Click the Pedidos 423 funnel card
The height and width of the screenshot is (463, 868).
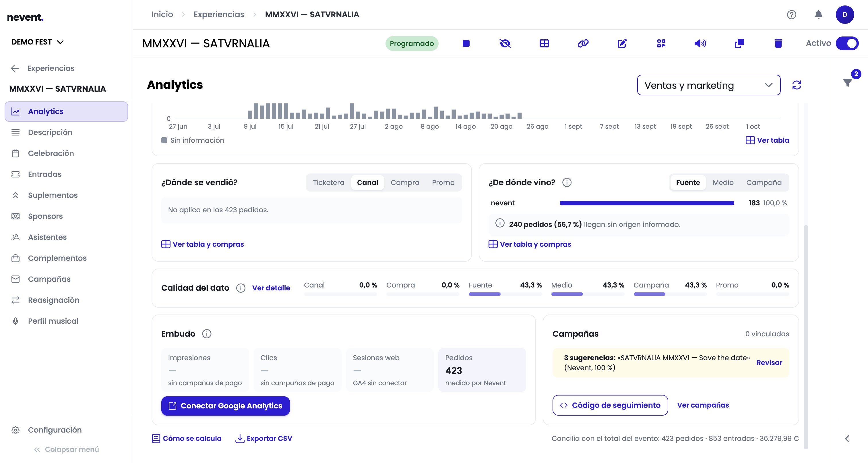482,370
